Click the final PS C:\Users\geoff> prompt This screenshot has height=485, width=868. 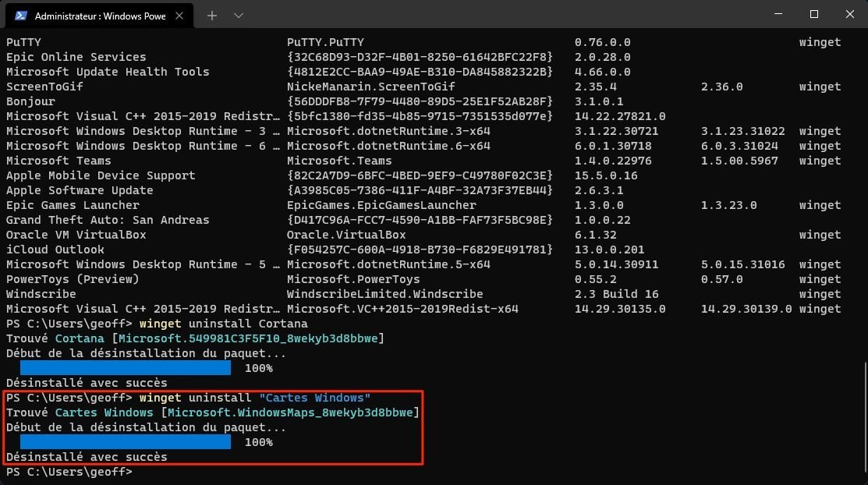(69, 472)
